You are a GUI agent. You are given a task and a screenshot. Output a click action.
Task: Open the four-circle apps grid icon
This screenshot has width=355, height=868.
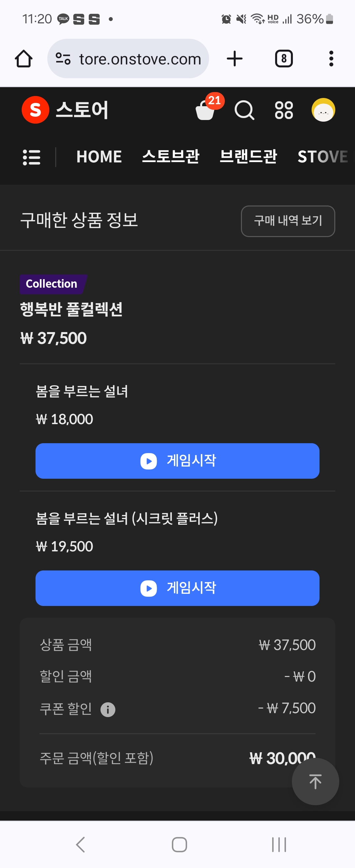(284, 110)
